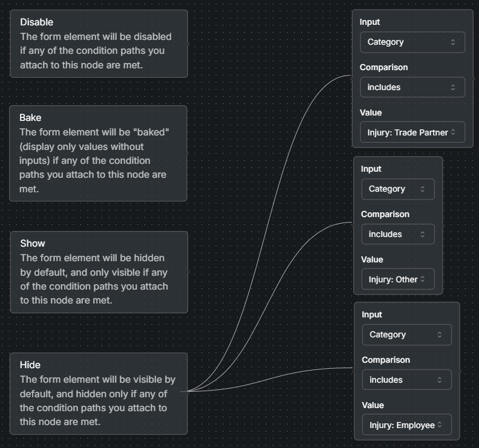Click Trade Partner condition's left connection handle
The width and height of the screenshot is (479, 448).
352,76
